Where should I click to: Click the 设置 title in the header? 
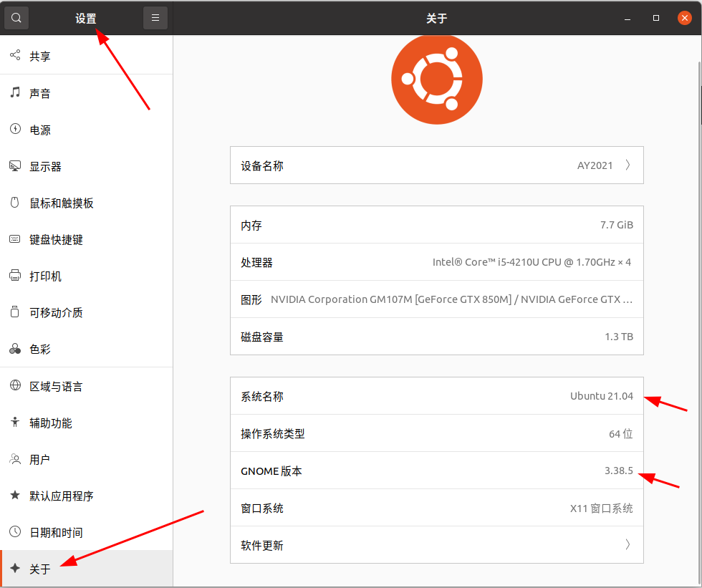[85, 19]
